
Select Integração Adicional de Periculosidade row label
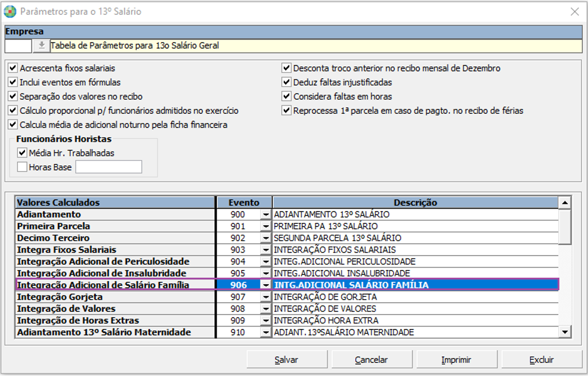pyautogui.click(x=115, y=262)
